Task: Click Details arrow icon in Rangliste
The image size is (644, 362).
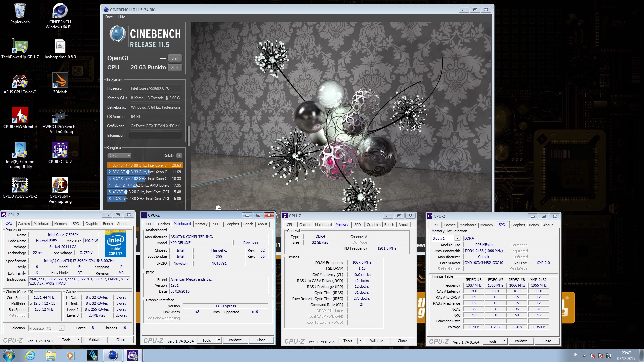Action: coord(179,156)
